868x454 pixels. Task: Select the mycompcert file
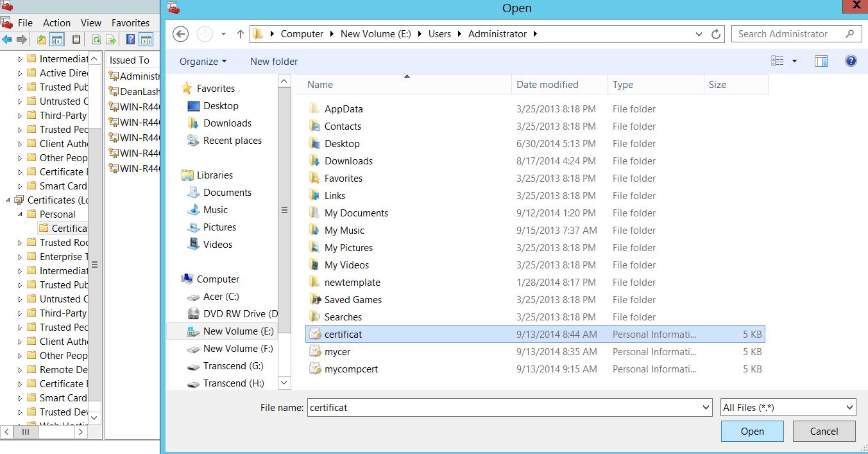[x=351, y=369]
